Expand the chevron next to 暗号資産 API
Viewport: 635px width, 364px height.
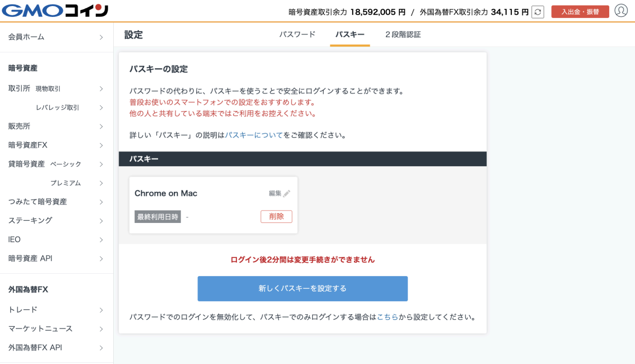pyautogui.click(x=101, y=259)
